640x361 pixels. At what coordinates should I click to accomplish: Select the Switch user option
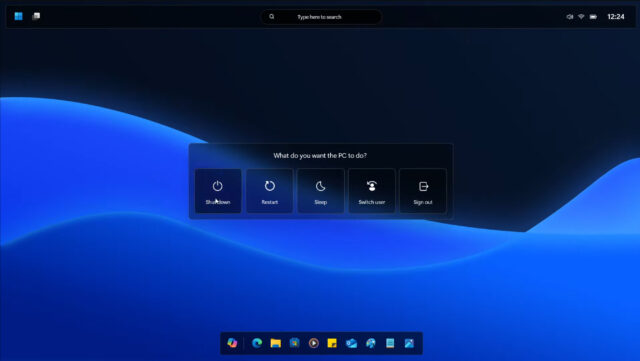[371, 191]
